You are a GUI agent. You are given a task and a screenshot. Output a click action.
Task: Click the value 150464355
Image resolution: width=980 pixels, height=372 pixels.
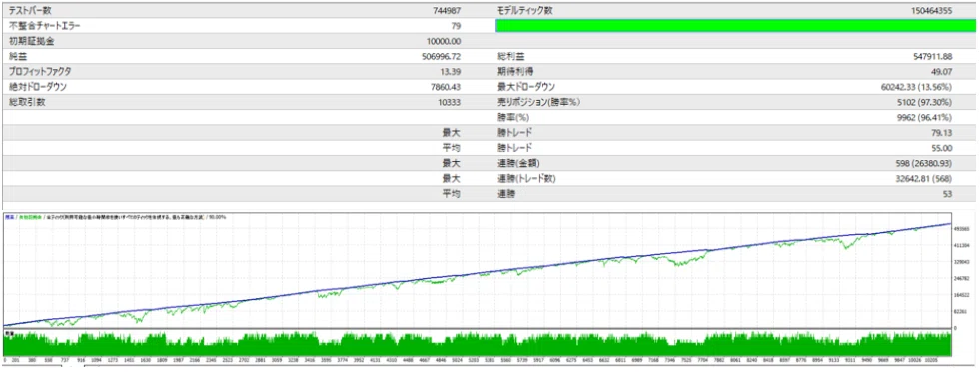tap(931, 11)
